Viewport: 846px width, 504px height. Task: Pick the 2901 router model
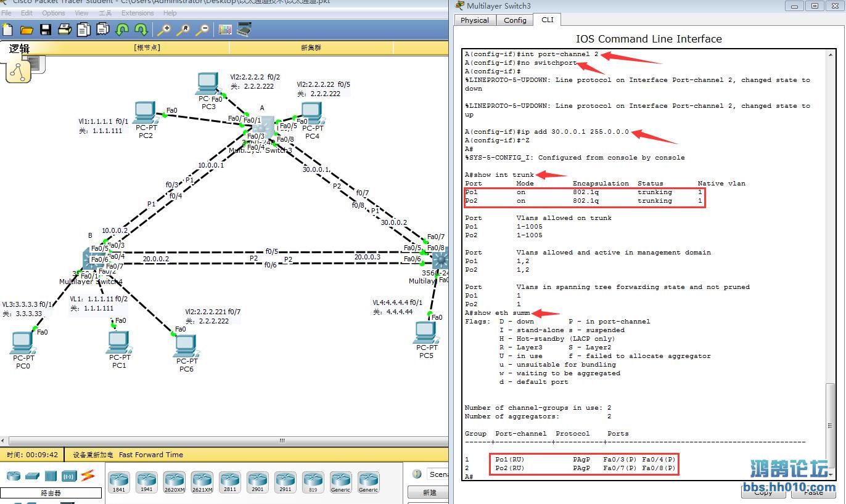click(x=258, y=482)
